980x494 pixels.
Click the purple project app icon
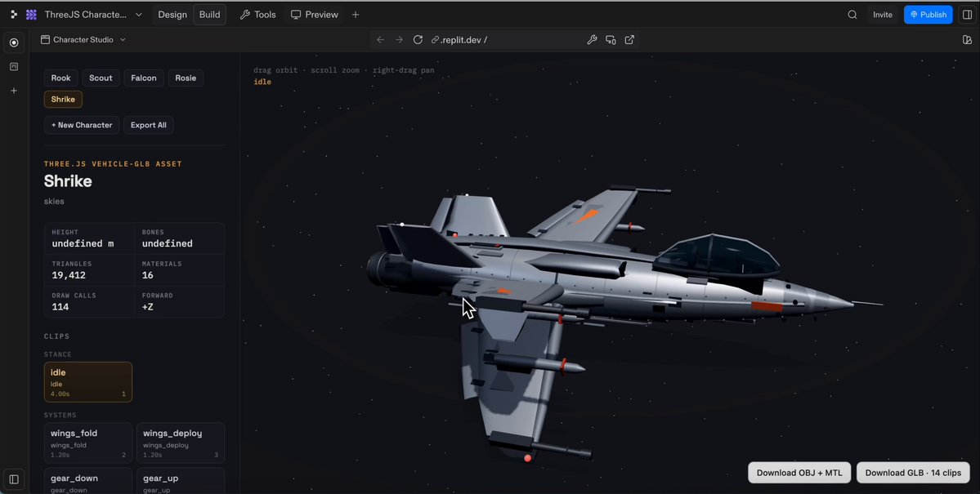click(31, 15)
